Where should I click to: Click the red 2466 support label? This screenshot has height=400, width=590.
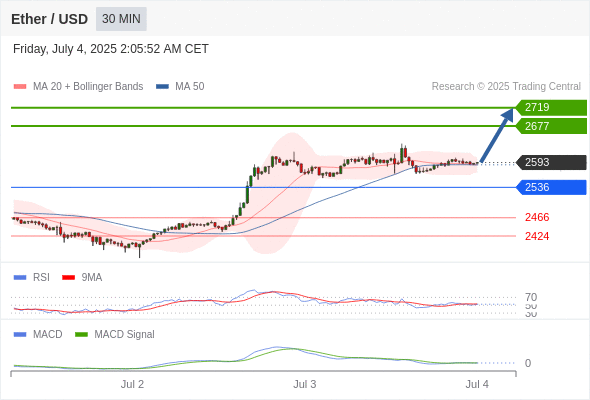coord(537,217)
